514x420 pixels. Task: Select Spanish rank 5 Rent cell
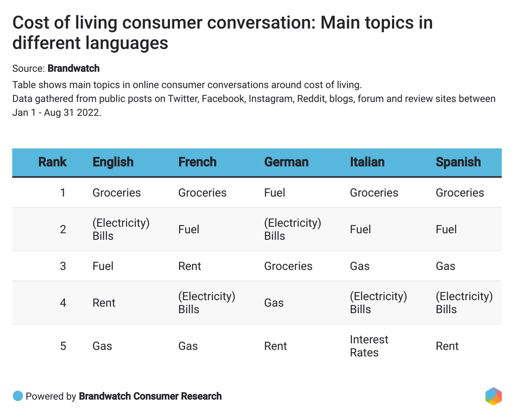click(447, 346)
